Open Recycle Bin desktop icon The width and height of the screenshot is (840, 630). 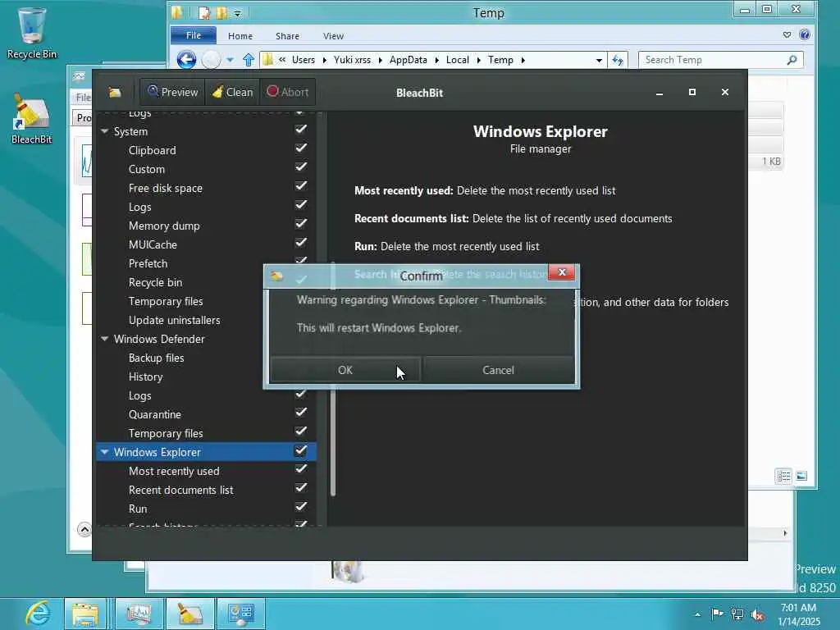tap(32, 33)
